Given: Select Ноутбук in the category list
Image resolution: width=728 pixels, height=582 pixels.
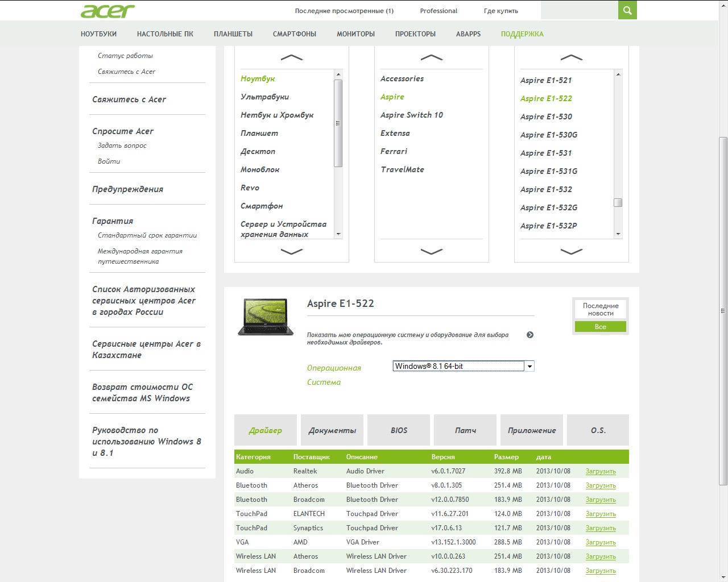Looking at the screenshot, I should [258, 78].
